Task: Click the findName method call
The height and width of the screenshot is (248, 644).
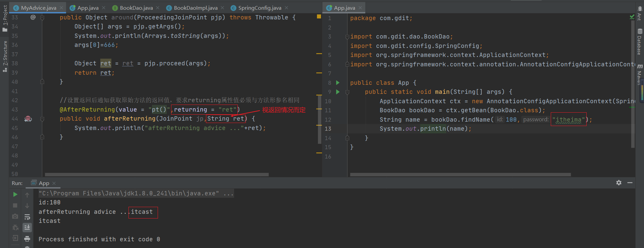Action: tap(475, 120)
